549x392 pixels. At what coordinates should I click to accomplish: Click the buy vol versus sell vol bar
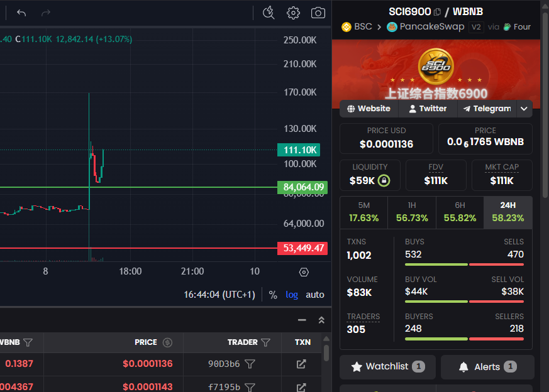(x=464, y=302)
